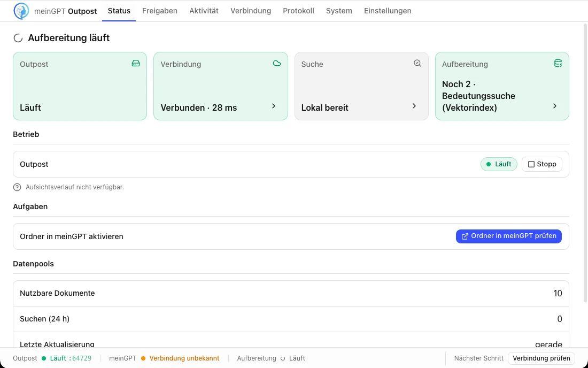The image size is (588, 368).
Task: Select the Protokoll tab
Action: pos(298,11)
